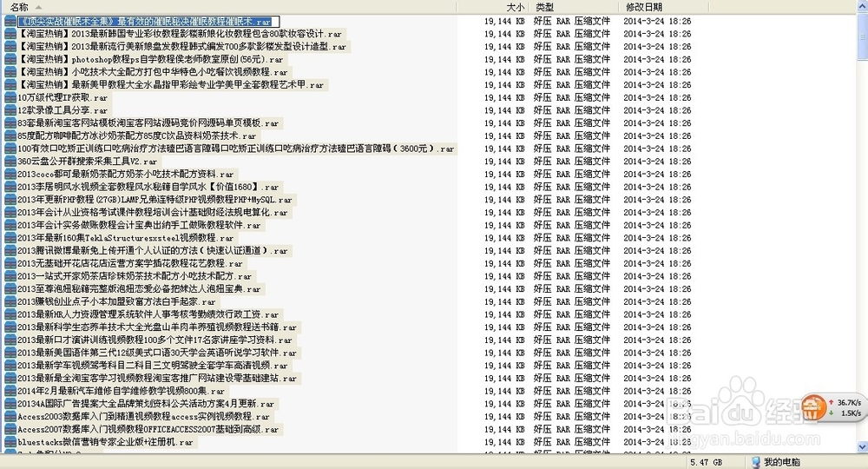Select icon of Access2007数据库入门视频教程 file
The height and width of the screenshot is (469, 868).
click(x=10, y=429)
